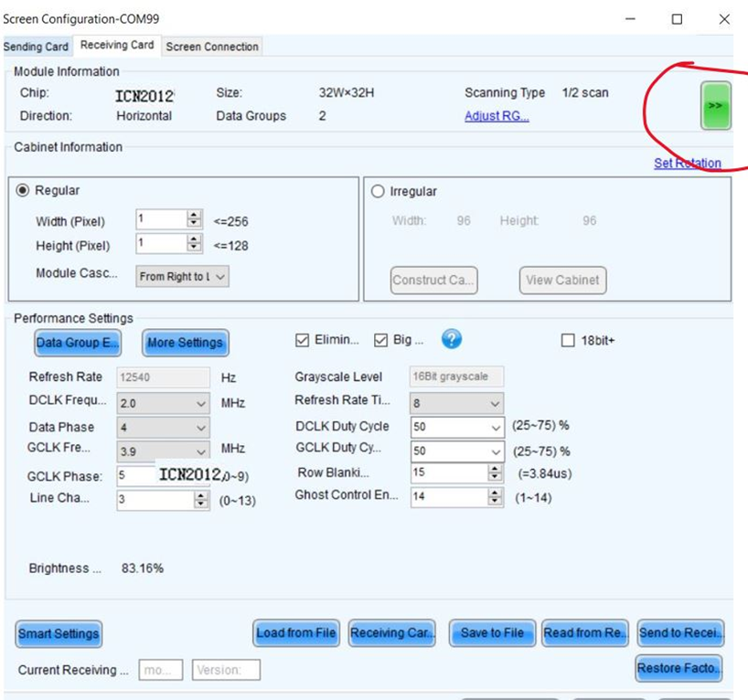Open the Screen Connection tab

(212, 47)
